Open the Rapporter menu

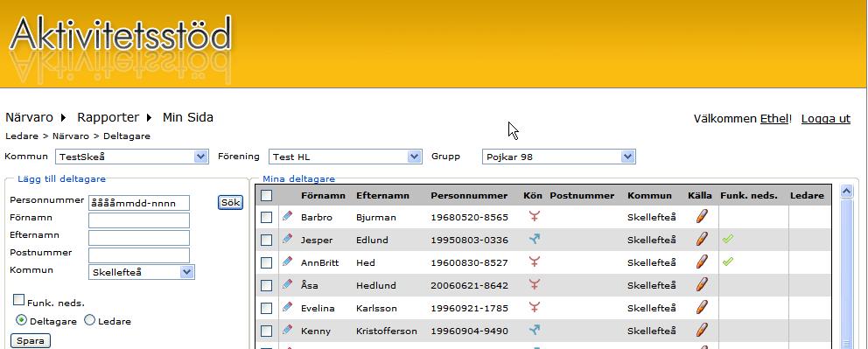tap(108, 117)
